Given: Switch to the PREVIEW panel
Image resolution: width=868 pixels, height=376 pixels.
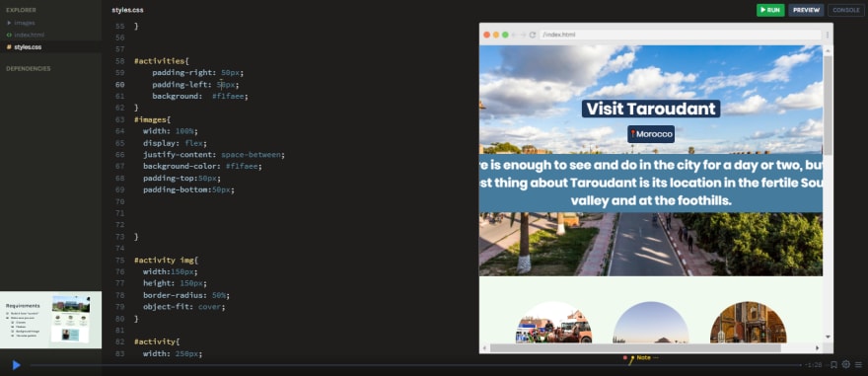Looking at the screenshot, I should [x=806, y=10].
